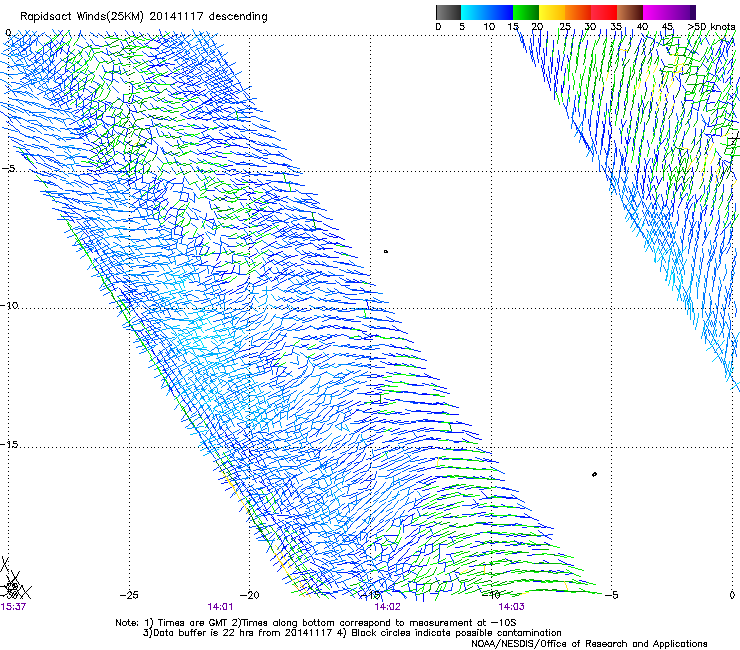This screenshot has height=650, width=740.
Task: Click the '0' latitude label at top left
Action: [x=8, y=33]
